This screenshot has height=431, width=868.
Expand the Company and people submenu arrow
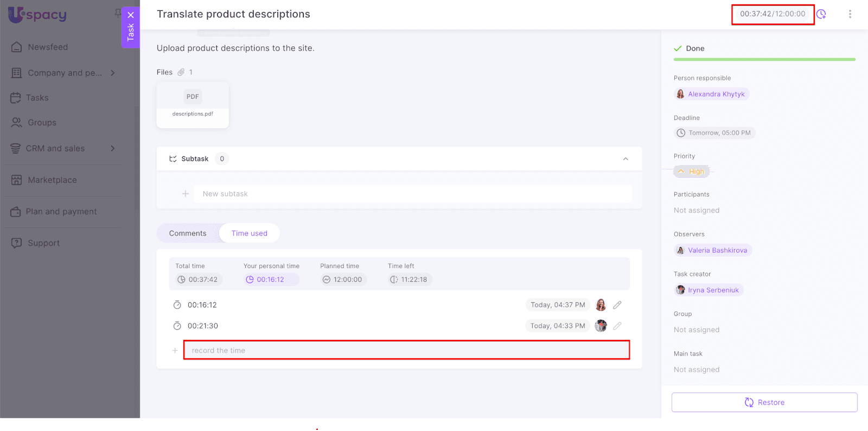coord(113,73)
